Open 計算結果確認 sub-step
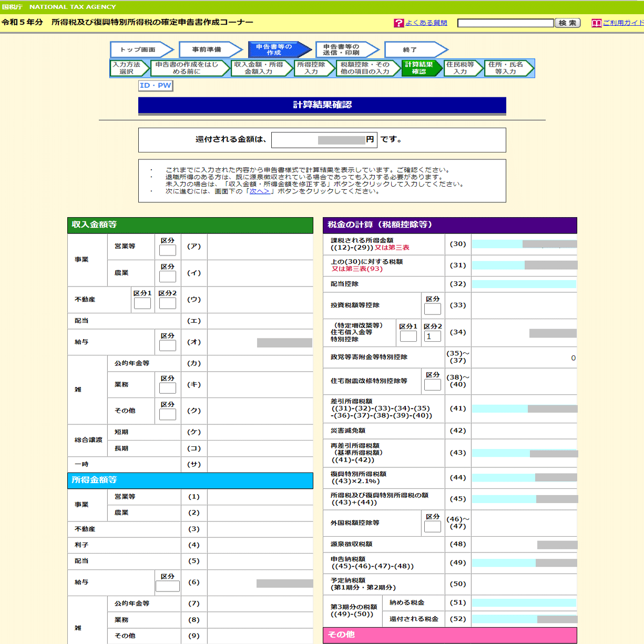Screen dimensions: 644x644 point(422,68)
